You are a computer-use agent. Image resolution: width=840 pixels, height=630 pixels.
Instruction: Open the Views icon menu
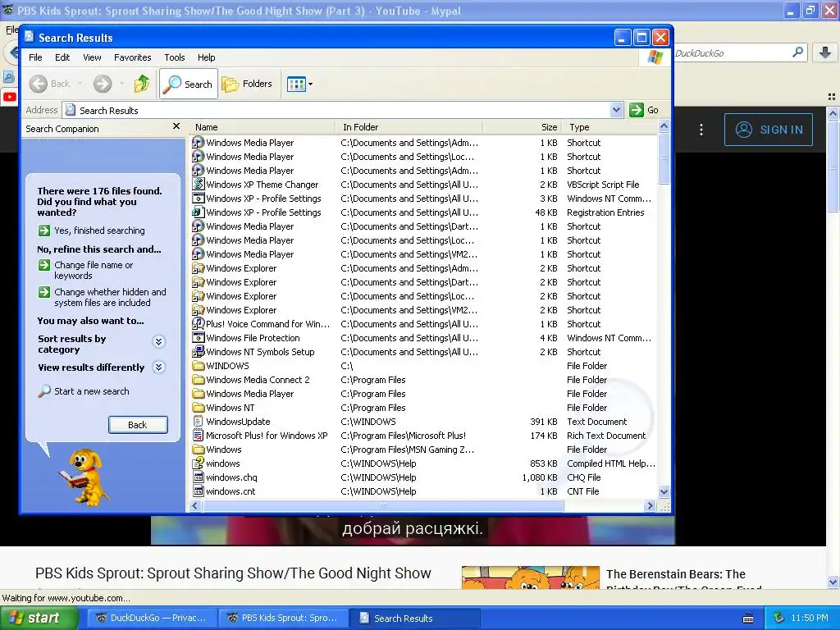click(x=299, y=84)
